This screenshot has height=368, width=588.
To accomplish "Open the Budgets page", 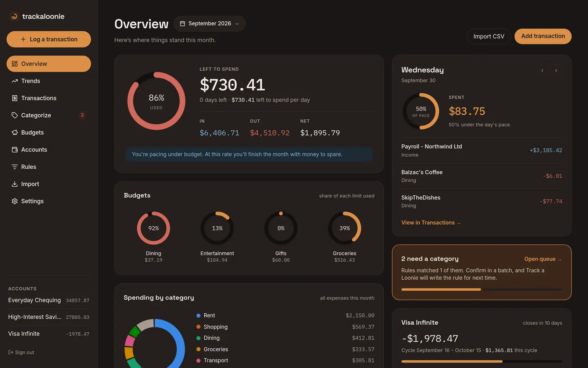I will 49,132.
